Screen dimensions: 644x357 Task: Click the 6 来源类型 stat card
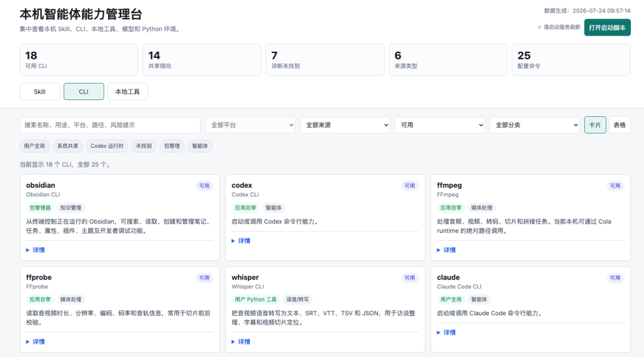[x=448, y=60]
